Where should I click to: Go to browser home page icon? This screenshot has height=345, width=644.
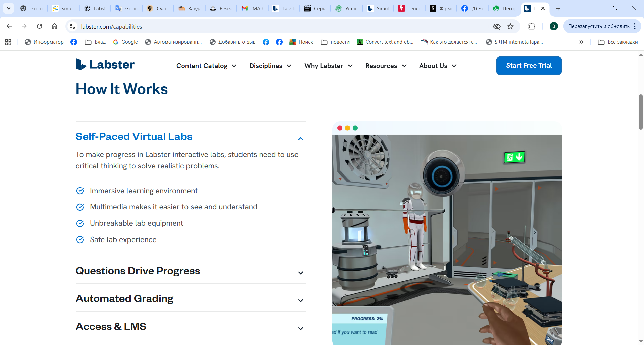click(x=54, y=26)
